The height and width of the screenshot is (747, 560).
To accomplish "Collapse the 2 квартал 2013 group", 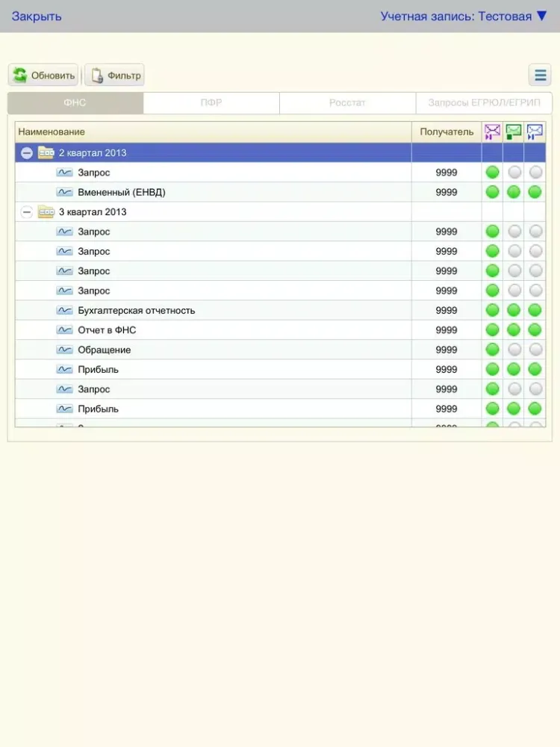I will tap(27, 153).
